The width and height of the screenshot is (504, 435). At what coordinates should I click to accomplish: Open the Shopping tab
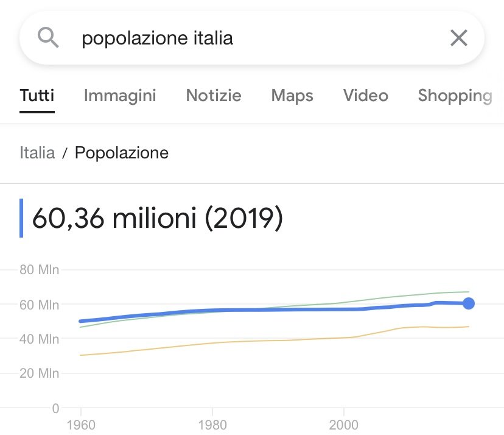[x=455, y=96]
